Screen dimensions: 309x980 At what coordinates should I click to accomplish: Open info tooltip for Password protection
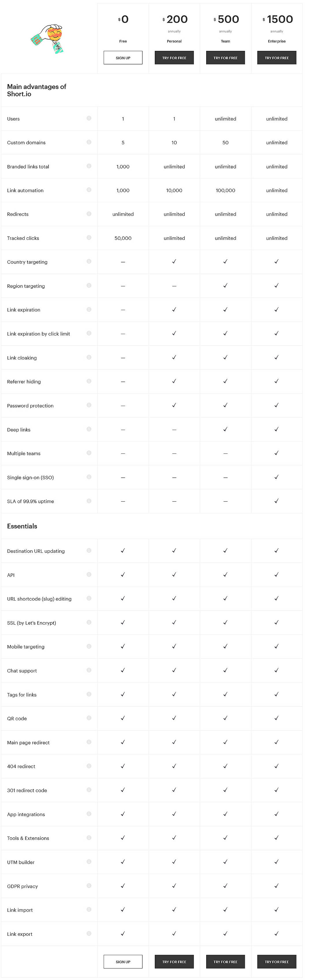click(89, 405)
